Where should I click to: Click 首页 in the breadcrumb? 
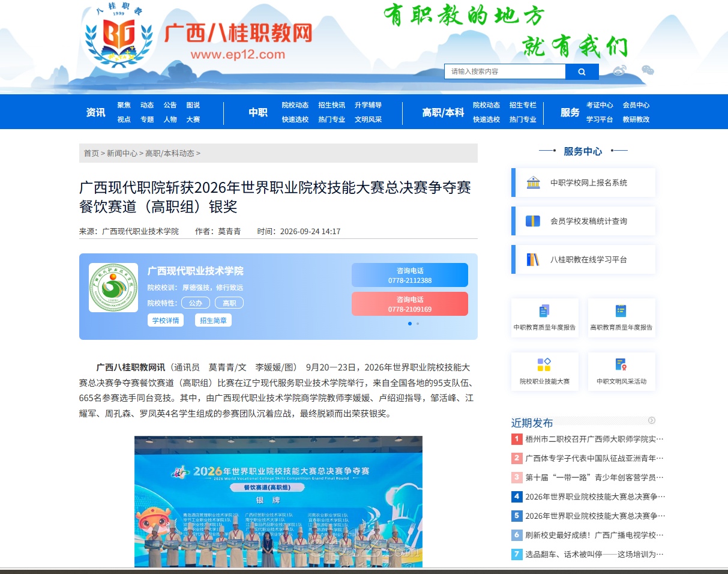(91, 153)
